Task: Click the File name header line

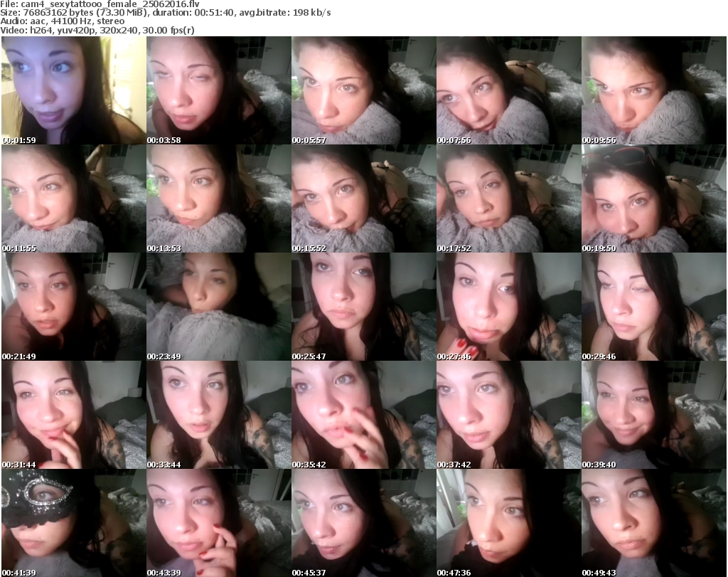Action: pos(100,4)
